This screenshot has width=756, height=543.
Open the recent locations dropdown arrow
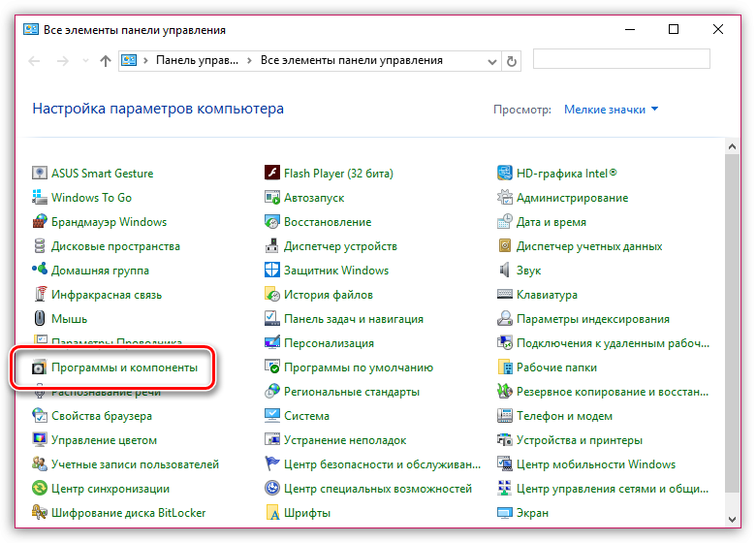tap(85, 61)
